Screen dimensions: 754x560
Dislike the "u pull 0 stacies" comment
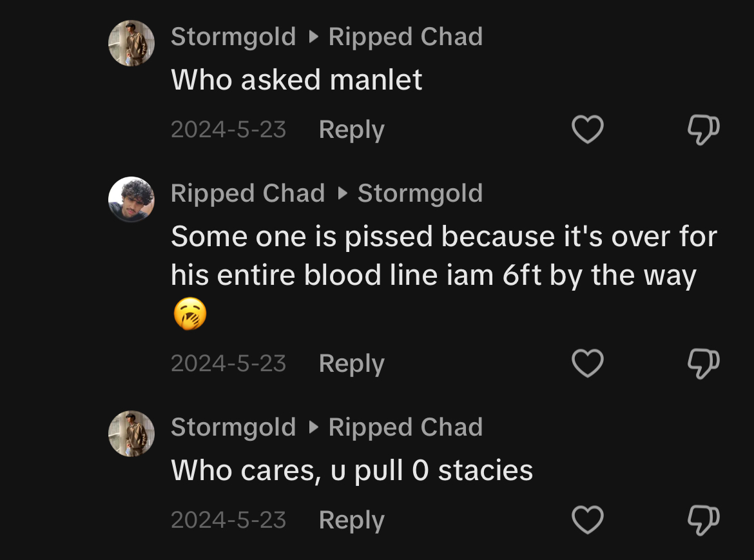tap(703, 519)
